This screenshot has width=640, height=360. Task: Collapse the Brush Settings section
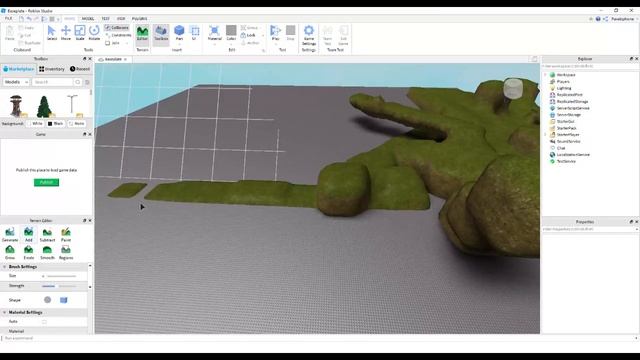pyautogui.click(x=4, y=267)
